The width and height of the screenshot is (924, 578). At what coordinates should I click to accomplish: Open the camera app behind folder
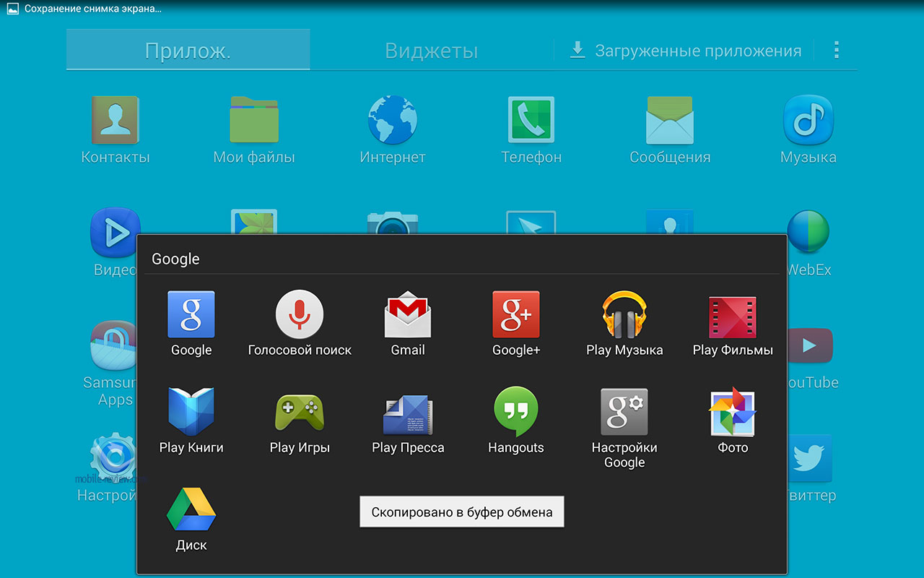[x=393, y=223]
